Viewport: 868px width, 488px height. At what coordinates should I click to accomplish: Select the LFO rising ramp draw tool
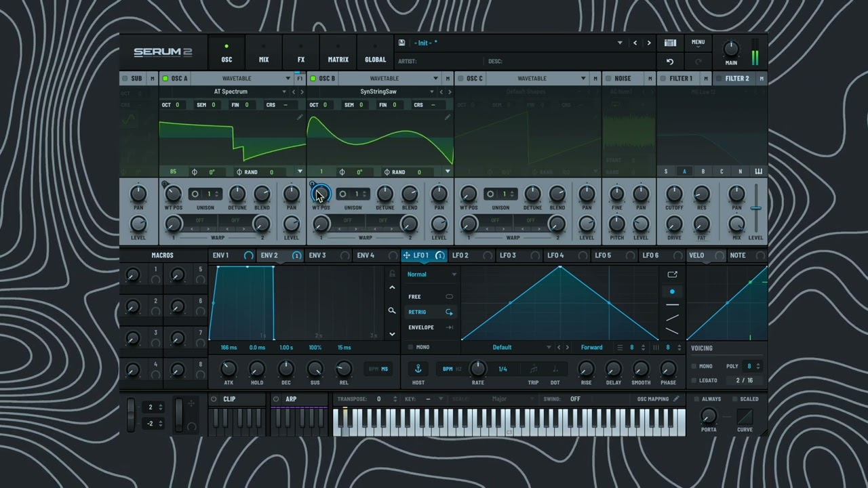click(672, 318)
